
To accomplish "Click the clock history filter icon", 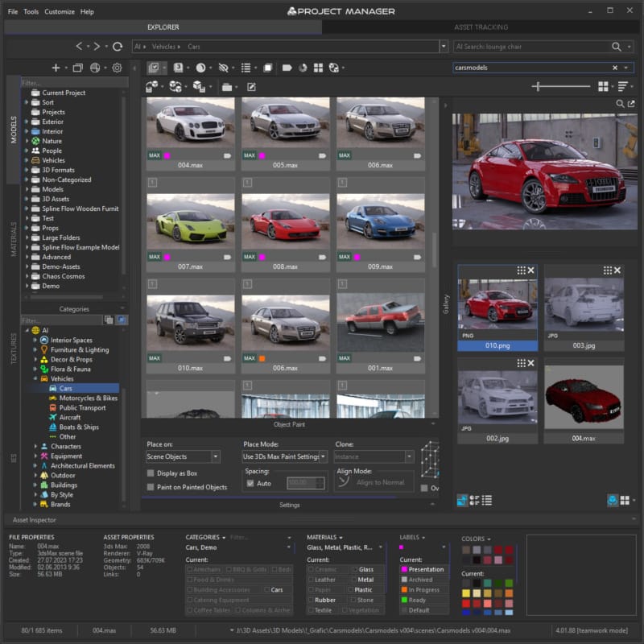I will click(200, 68).
